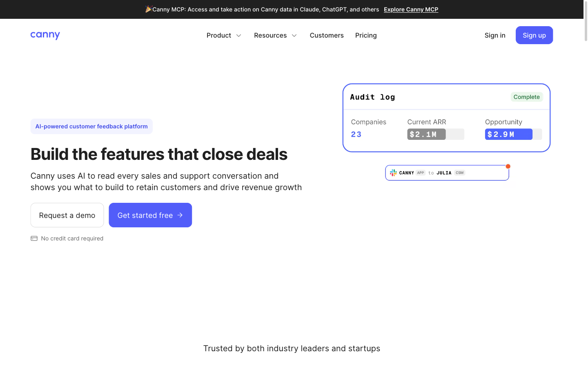
Task: Go to the Pricing page
Action: click(366, 35)
